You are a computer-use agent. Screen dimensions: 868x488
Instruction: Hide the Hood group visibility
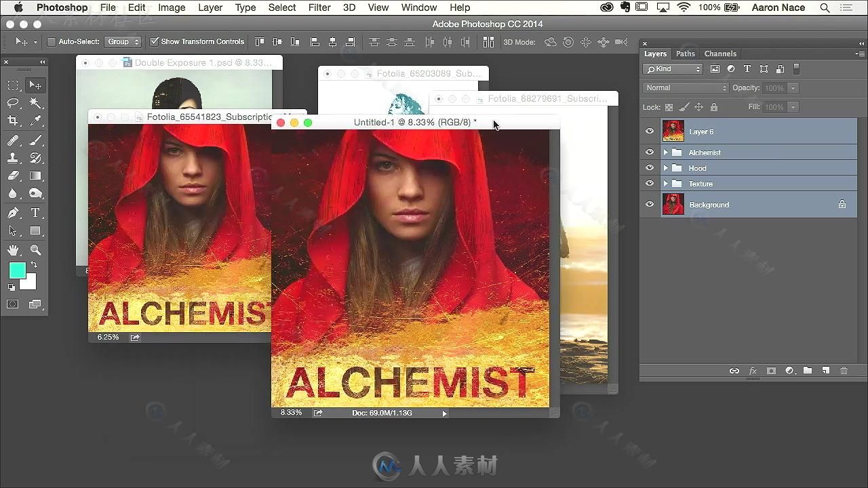click(x=650, y=168)
